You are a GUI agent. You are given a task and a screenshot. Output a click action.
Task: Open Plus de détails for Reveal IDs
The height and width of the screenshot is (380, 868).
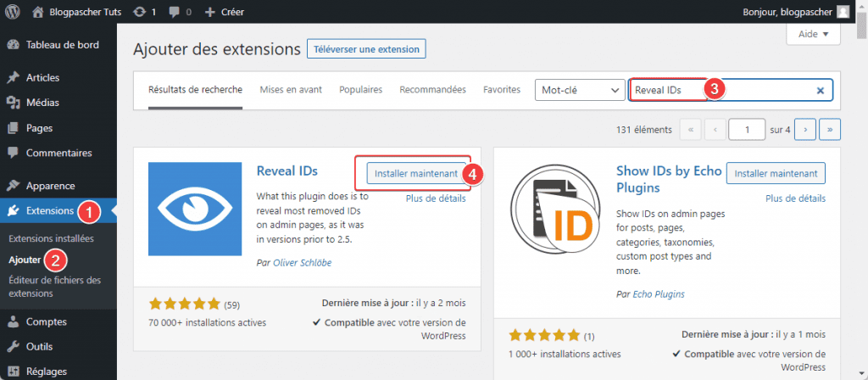436,198
